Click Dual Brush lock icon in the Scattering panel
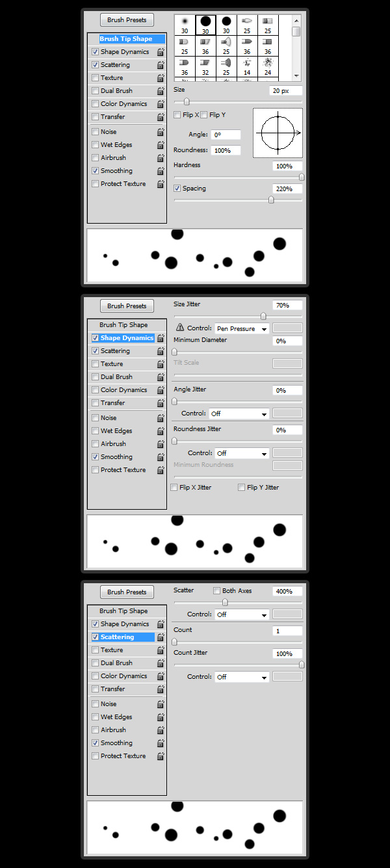 160,663
